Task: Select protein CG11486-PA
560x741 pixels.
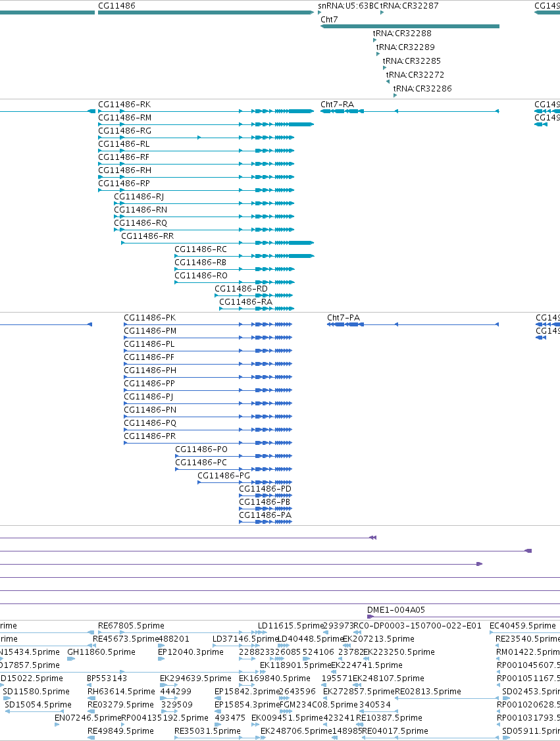Action: tap(265, 515)
